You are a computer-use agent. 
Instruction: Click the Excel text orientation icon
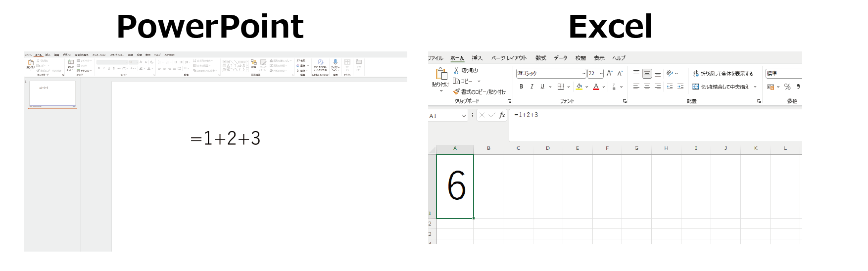point(670,73)
